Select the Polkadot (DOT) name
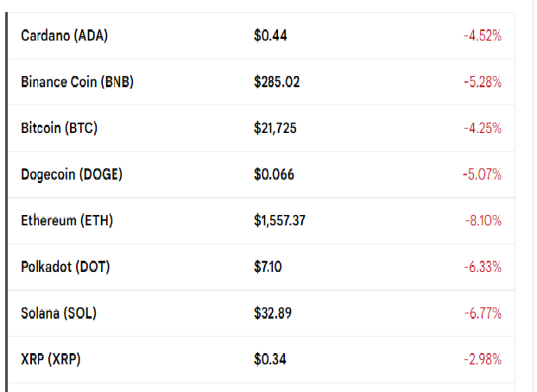 click(x=66, y=267)
